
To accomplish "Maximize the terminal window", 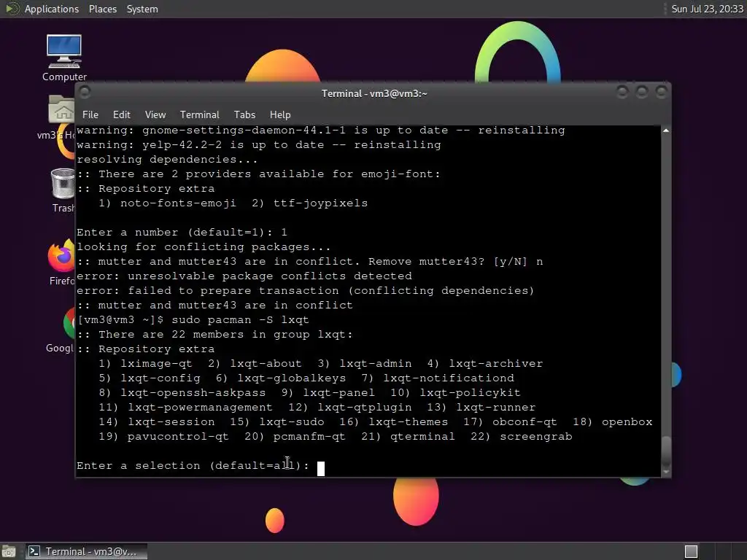I will click(642, 91).
